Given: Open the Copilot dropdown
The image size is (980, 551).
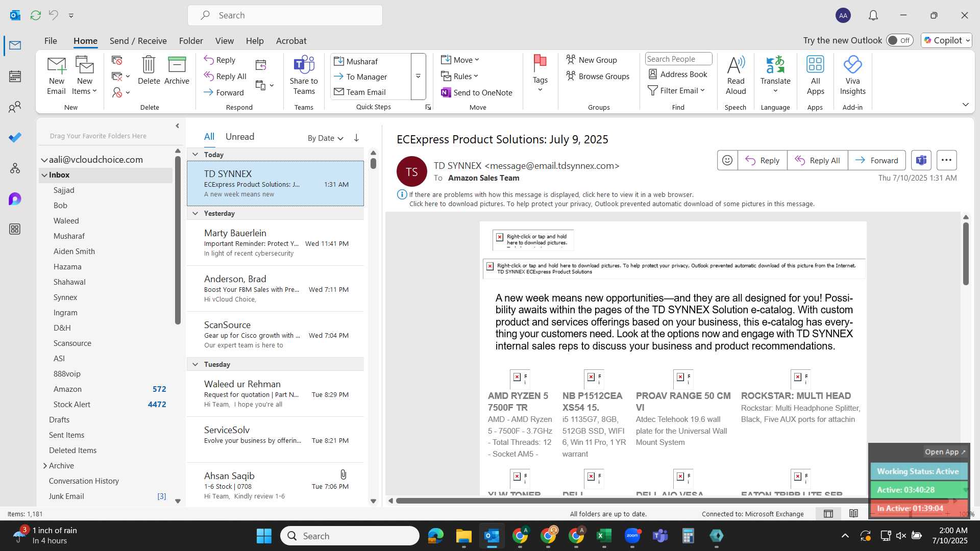Looking at the screenshot, I should pyautogui.click(x=946, y=40).
